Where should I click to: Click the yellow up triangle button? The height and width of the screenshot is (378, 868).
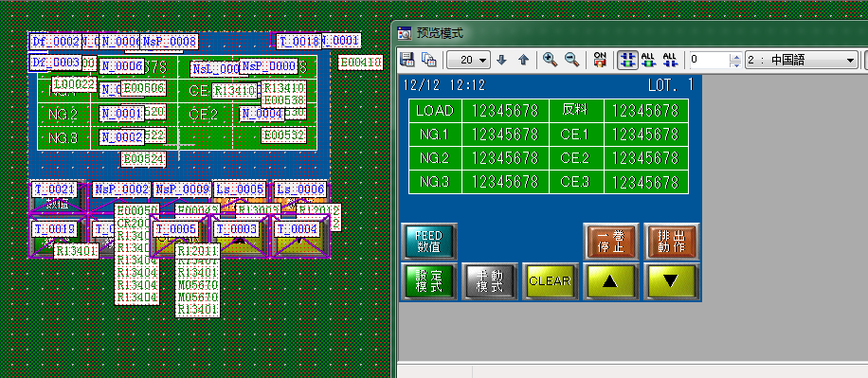pyautogui.click(x=610, y=281)
